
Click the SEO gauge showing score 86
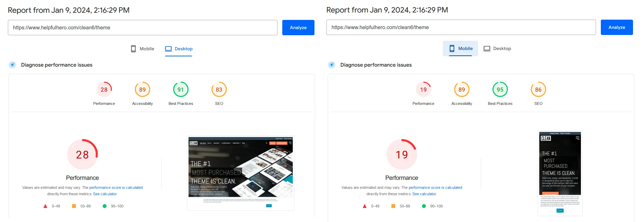pyautogui.click(x=538, y=90)
